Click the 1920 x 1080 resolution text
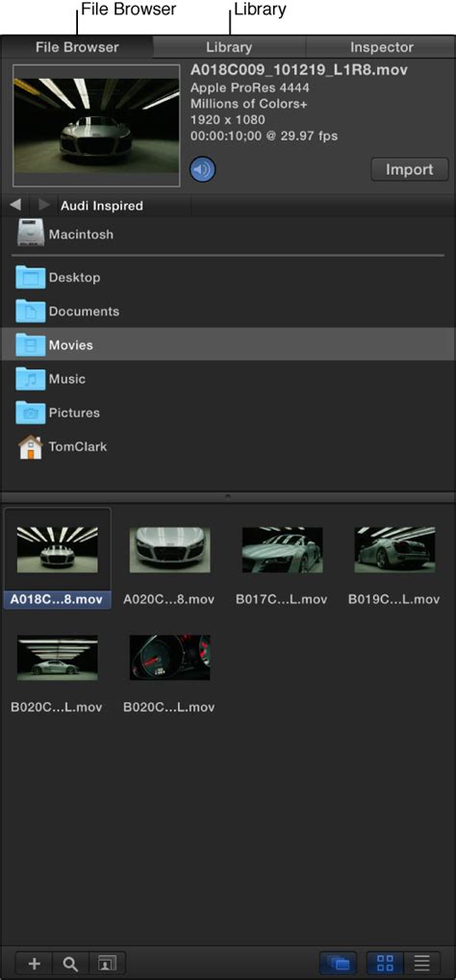This screenshot has width=456, height=980. tap(228, 119)
